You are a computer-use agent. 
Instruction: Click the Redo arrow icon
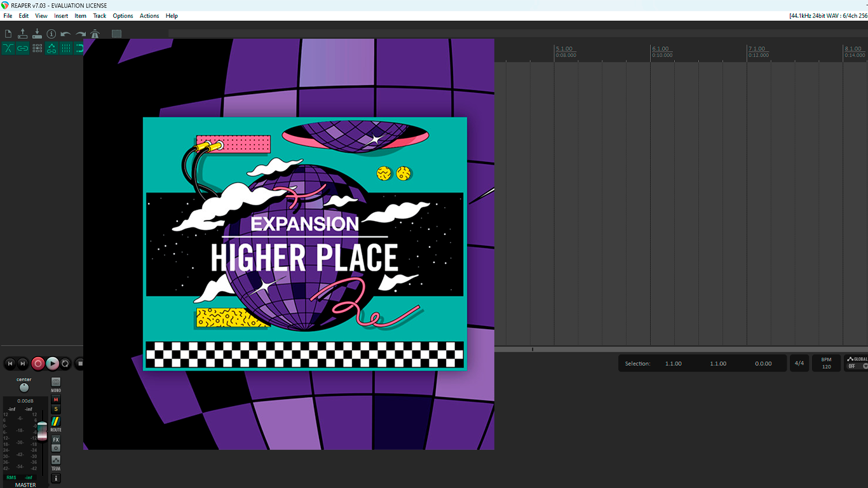(81, 34)
